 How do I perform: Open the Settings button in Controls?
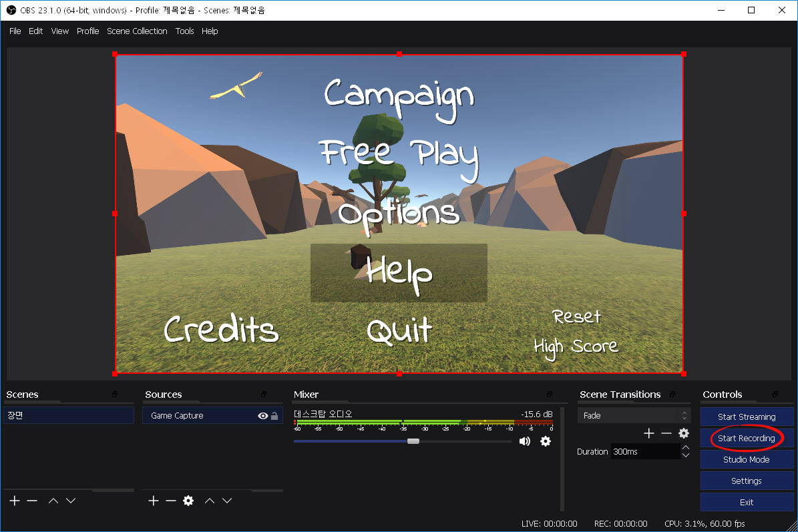pyautogui.click(x=747, y=481)
